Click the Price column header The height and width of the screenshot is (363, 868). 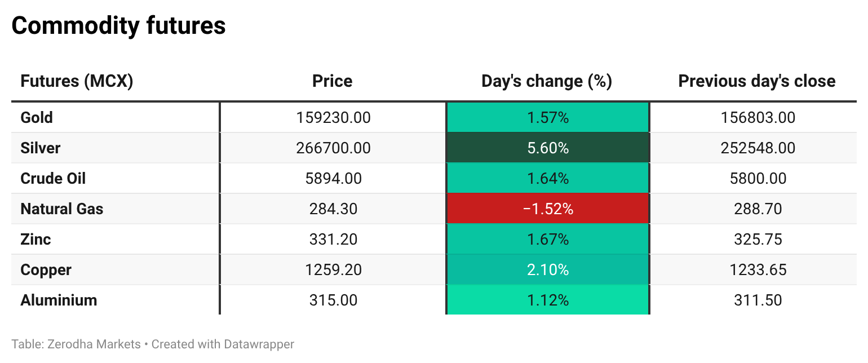pyautogui.click(x=333, y=81)
